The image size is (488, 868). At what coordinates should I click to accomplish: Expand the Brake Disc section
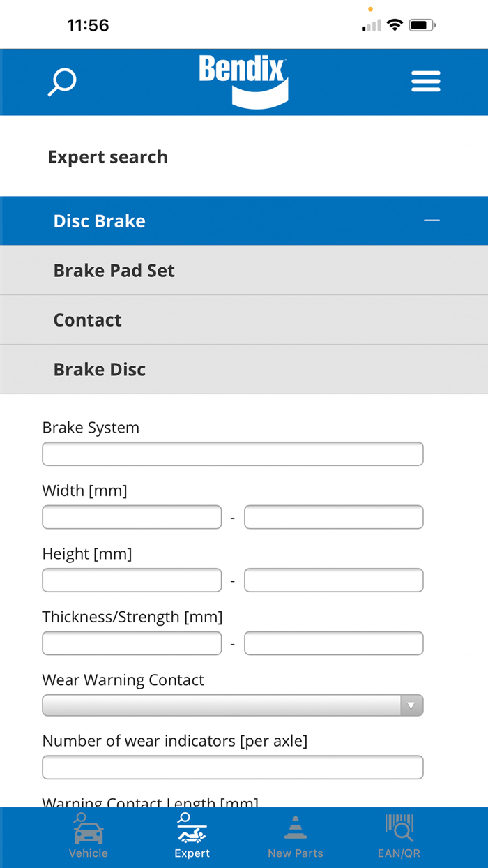[x=244, y=369]
